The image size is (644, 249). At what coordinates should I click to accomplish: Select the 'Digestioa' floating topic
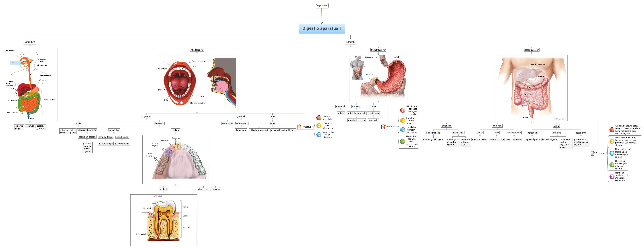[x=321, y=5]
